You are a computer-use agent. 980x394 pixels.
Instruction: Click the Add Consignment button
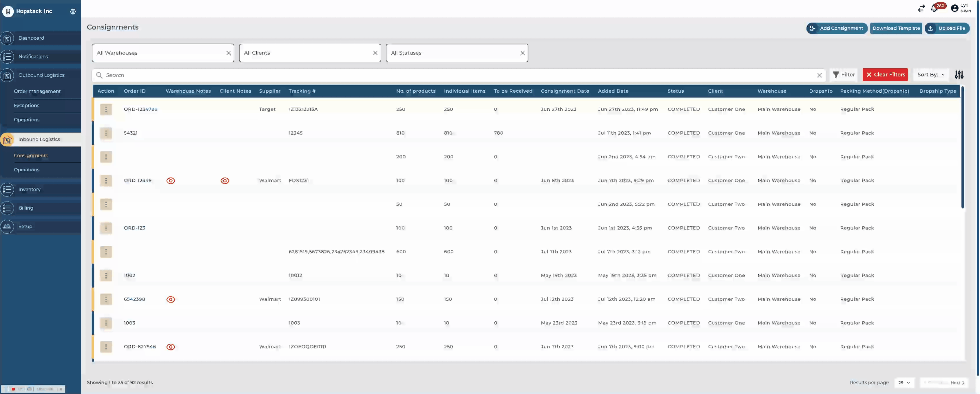(x=837, y=28)
